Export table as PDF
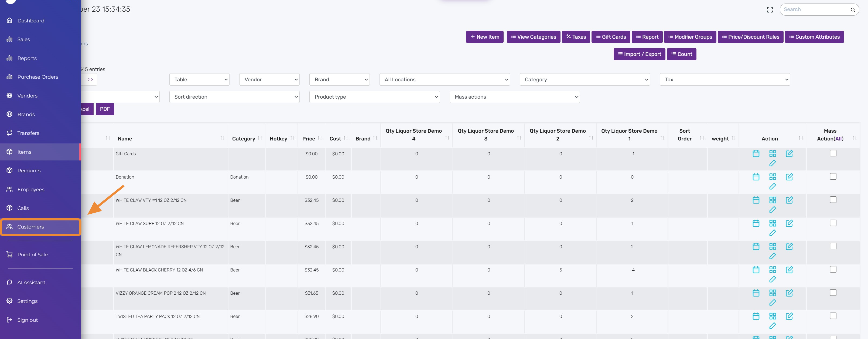Viewport: 868px width, 339px height. (x=105, y=109)
